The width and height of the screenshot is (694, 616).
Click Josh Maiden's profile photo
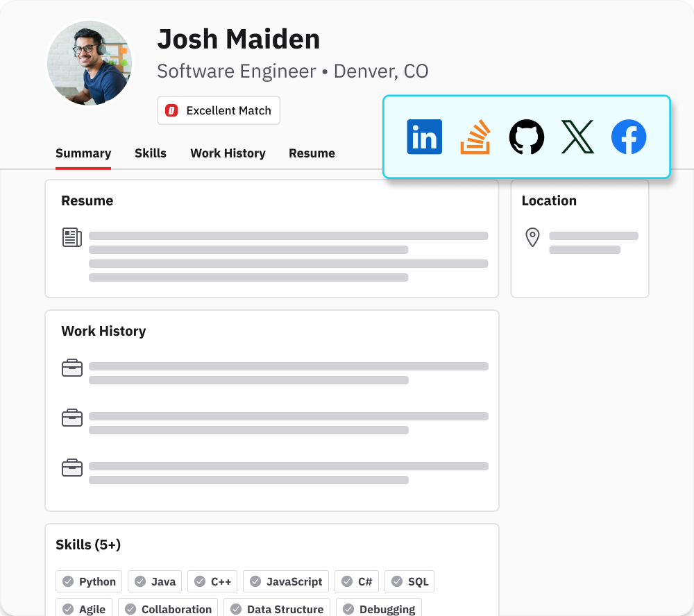pyautogui.click(x=90, y=62)
